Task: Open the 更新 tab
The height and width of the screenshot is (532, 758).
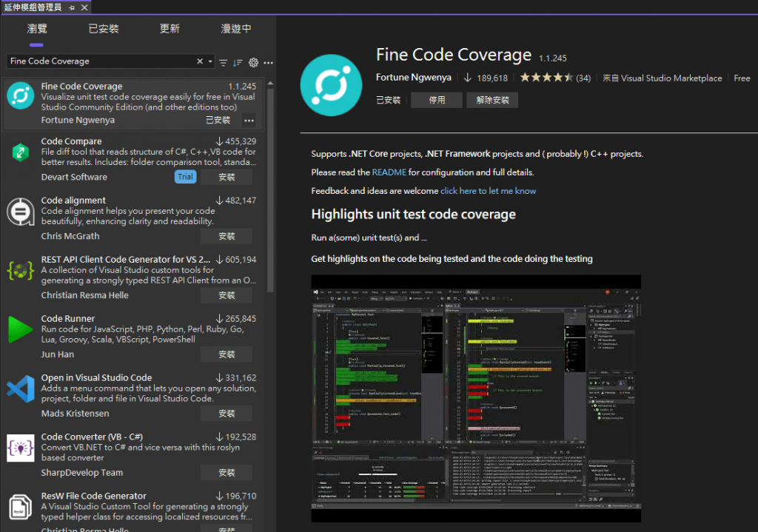Action: point(170,29)
